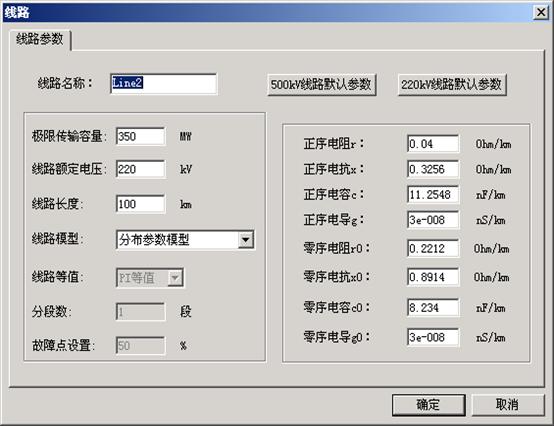Click the 零序电容c0 value field

coord(433,308)
